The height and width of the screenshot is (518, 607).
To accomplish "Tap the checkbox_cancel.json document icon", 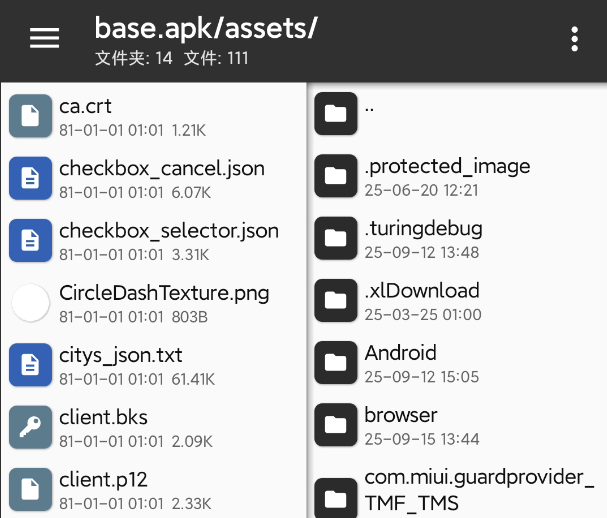I will click(31, 178).
